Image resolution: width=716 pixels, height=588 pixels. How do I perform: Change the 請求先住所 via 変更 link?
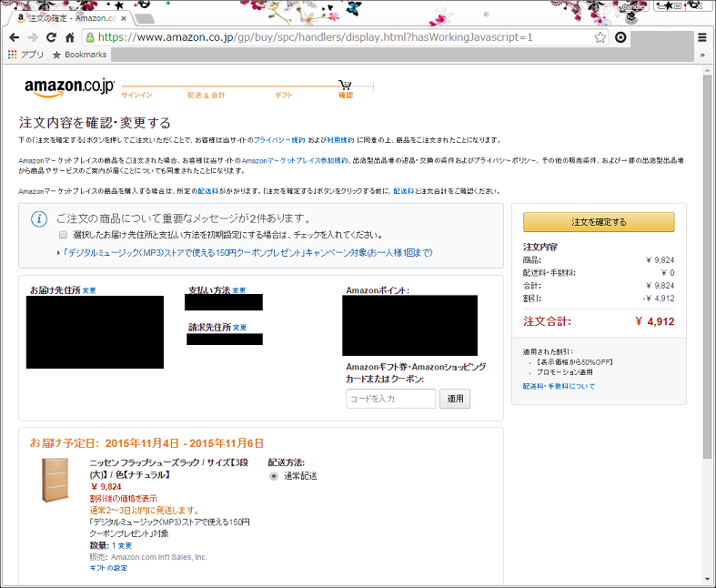tap(240, 328)
